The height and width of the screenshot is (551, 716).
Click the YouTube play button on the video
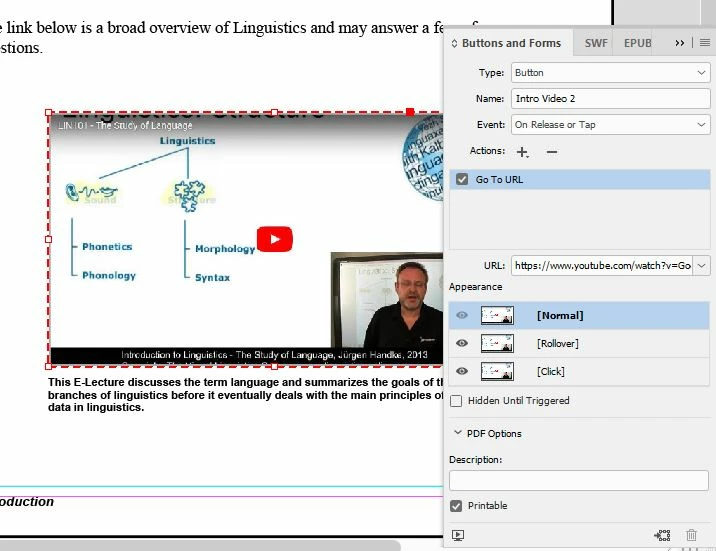click(x=274, y=239)
